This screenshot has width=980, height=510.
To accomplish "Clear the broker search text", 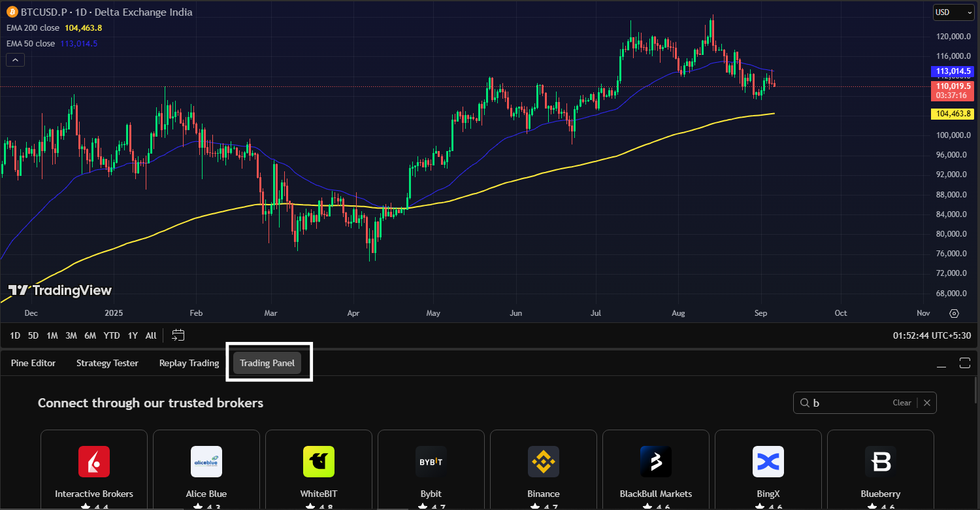I will pyautogui.click(x=902, y=402).
